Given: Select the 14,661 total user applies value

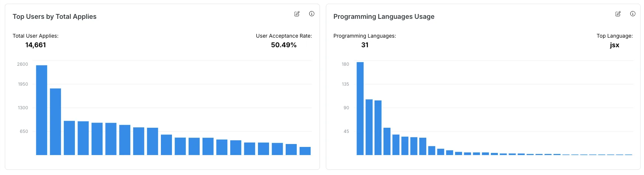Looking at the screenshot, I should [35, 45].
